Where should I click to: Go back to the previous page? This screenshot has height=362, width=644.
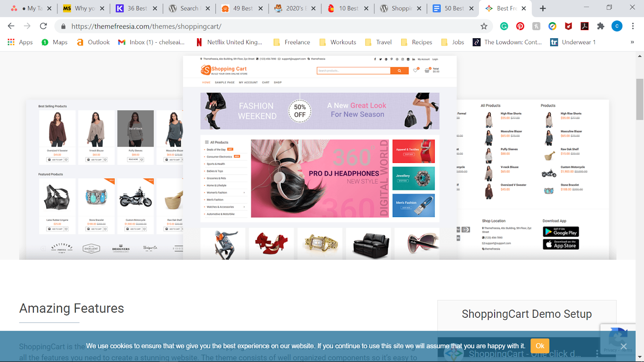point(11,26)
